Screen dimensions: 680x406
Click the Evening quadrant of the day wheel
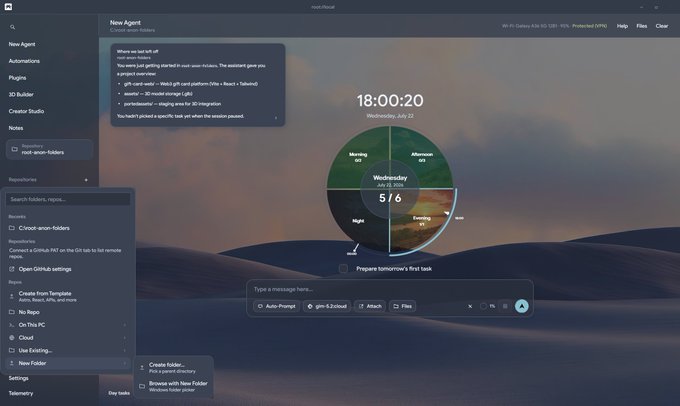421,220
